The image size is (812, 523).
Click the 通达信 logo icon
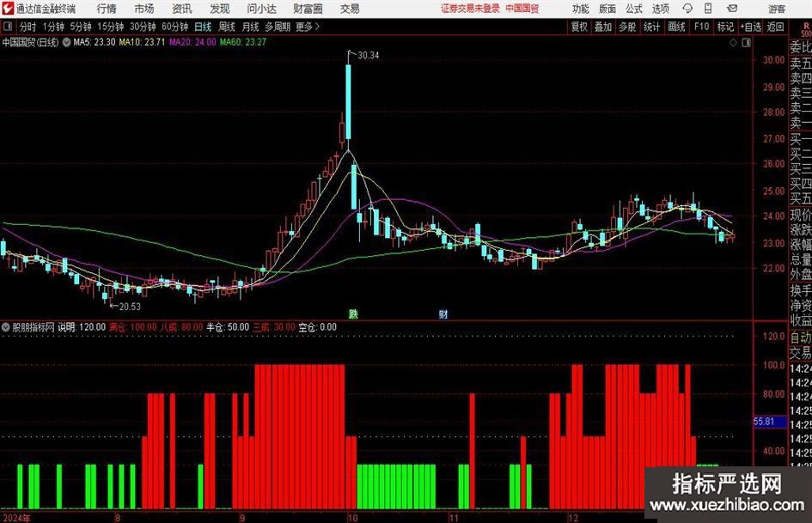(x=8, y=9)
